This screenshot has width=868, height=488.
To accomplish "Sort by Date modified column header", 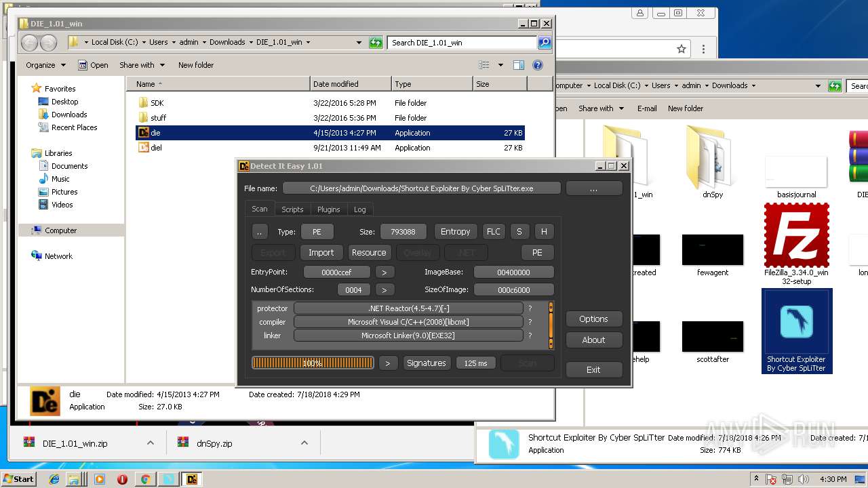I will coord(351,84).
